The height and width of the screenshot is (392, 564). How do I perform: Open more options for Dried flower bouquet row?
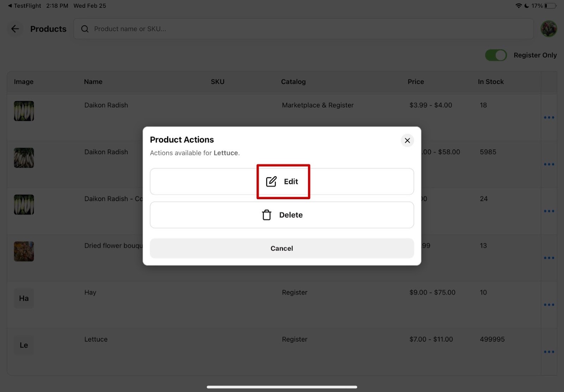coord(549,258)
